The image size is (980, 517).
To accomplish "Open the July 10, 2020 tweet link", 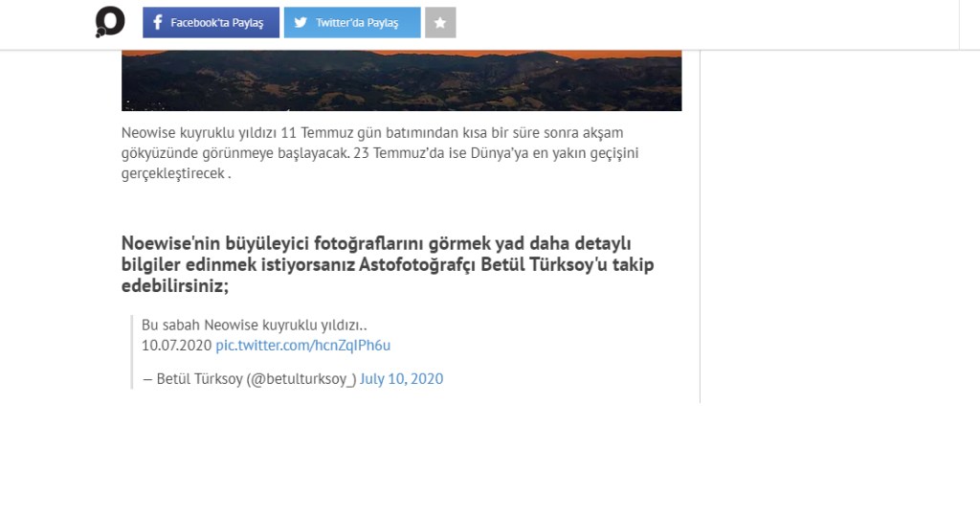I will (x=401, y=379).
